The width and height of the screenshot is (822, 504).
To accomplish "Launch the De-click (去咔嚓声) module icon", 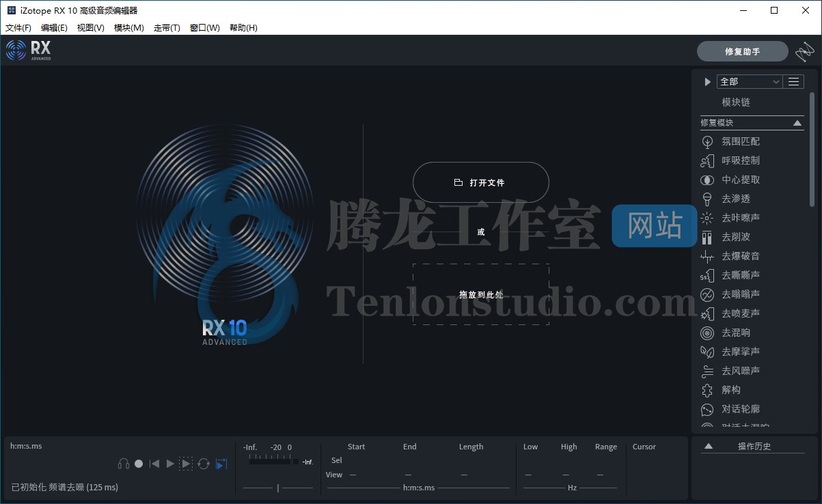I will (x=707, y=218).
